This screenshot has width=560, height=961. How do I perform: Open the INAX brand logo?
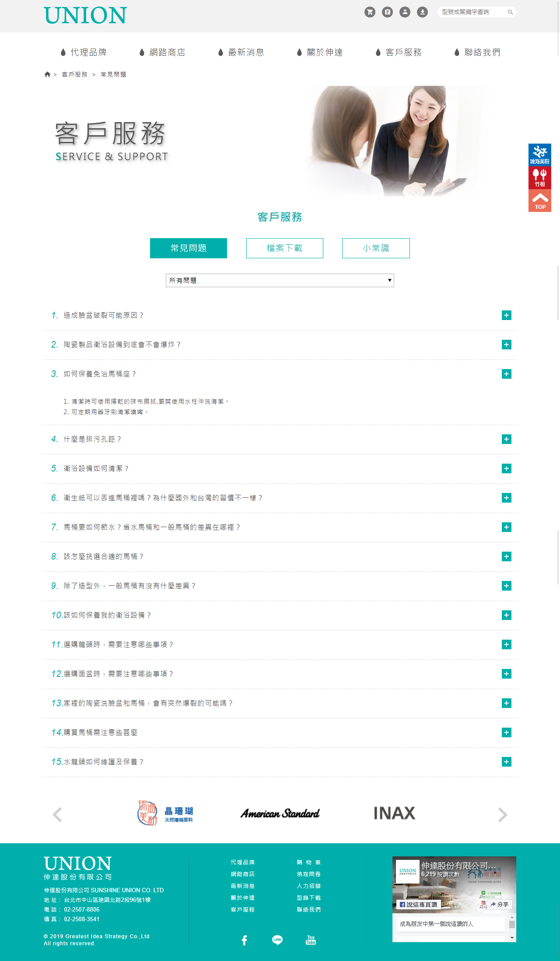[394, 813]
